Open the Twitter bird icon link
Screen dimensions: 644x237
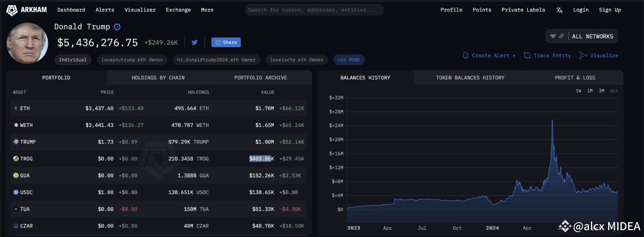tap(195, 42)
